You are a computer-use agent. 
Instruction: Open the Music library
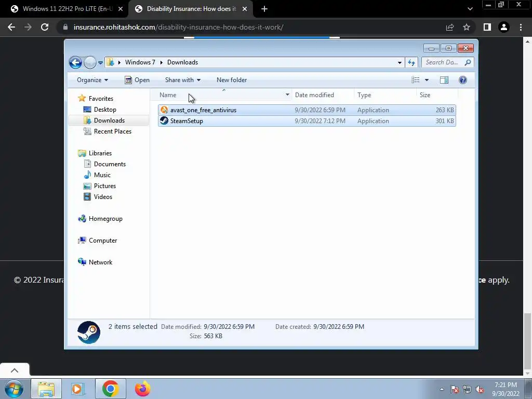point(102,175)
